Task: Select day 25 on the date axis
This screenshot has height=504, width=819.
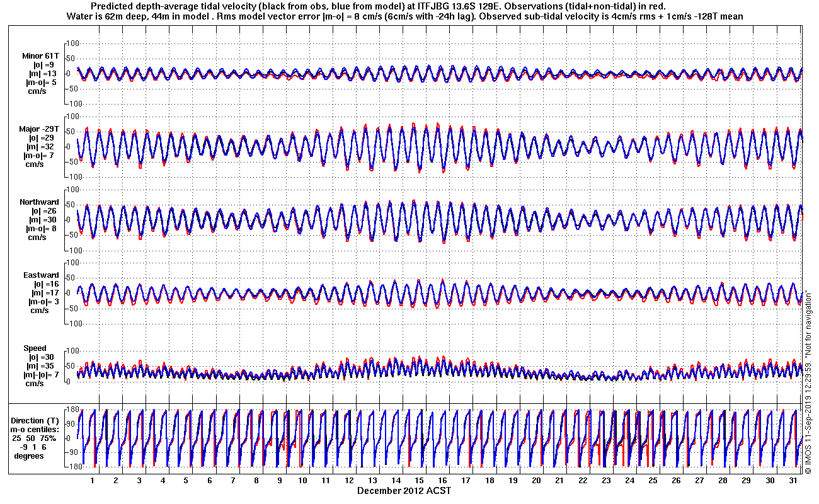Action: (653, 480)
